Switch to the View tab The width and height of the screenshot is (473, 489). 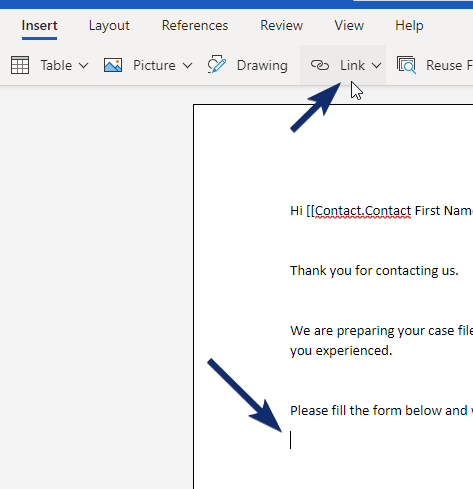[349, 26]
